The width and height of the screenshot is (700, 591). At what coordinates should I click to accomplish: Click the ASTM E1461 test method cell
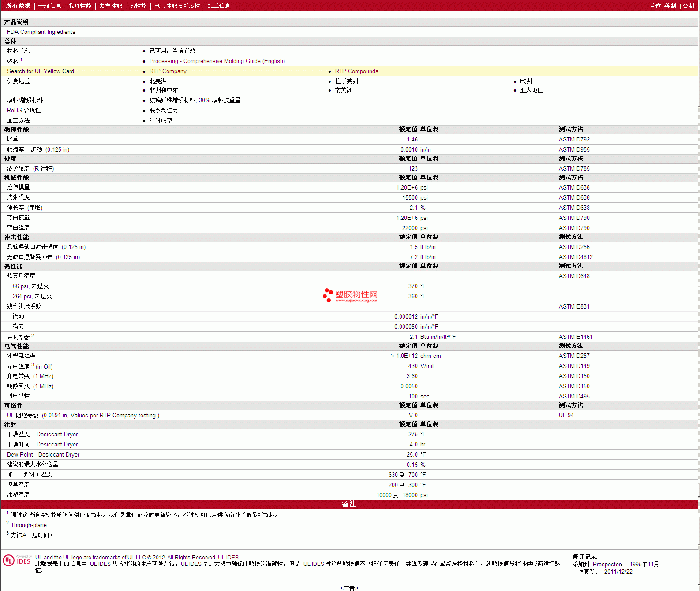tap(576, 337)
